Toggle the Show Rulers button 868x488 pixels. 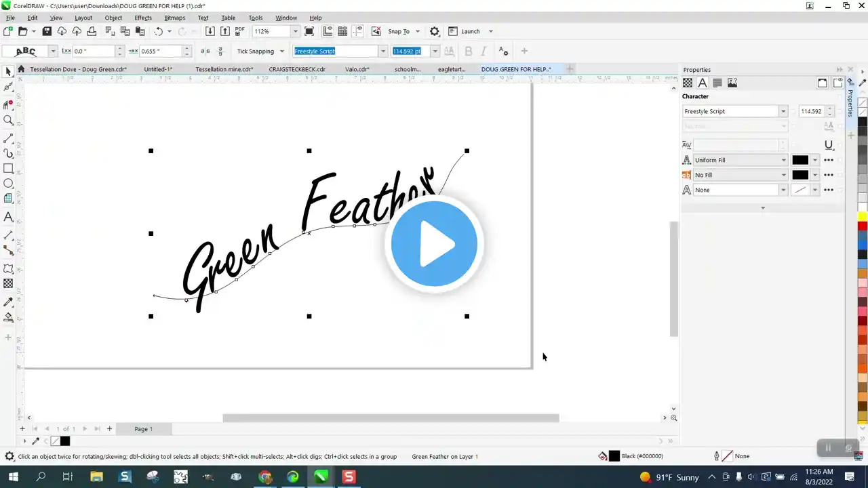pos(328,31)
